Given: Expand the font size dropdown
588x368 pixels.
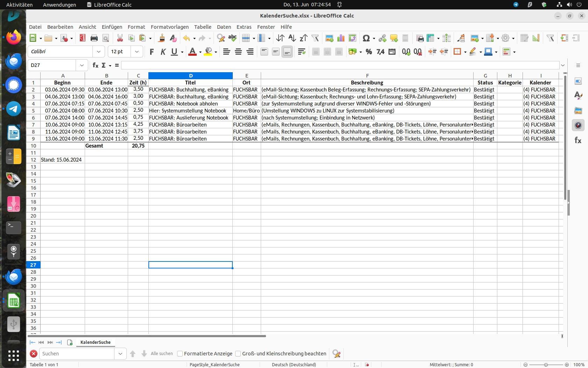Looking at the screenshot, I should 137,52.
